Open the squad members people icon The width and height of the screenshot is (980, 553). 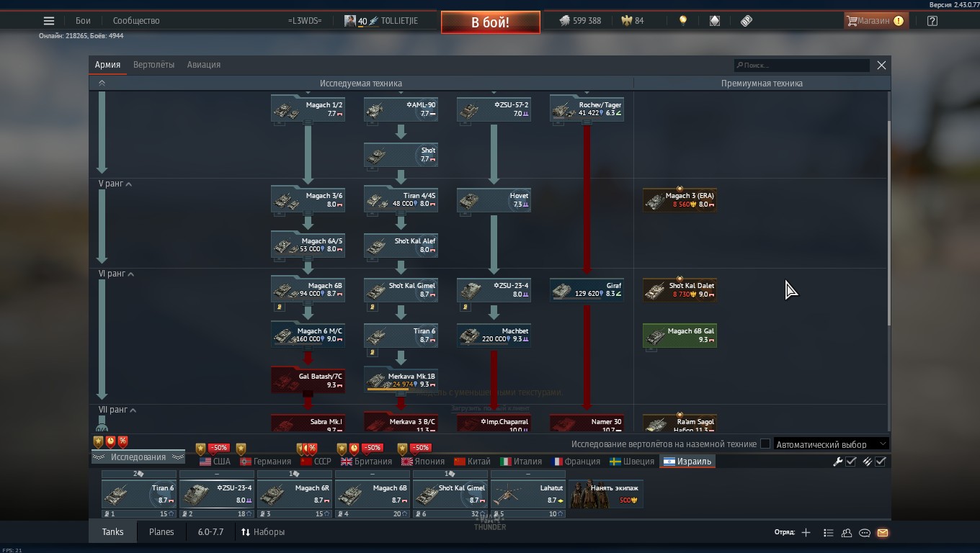click(847, 533)
